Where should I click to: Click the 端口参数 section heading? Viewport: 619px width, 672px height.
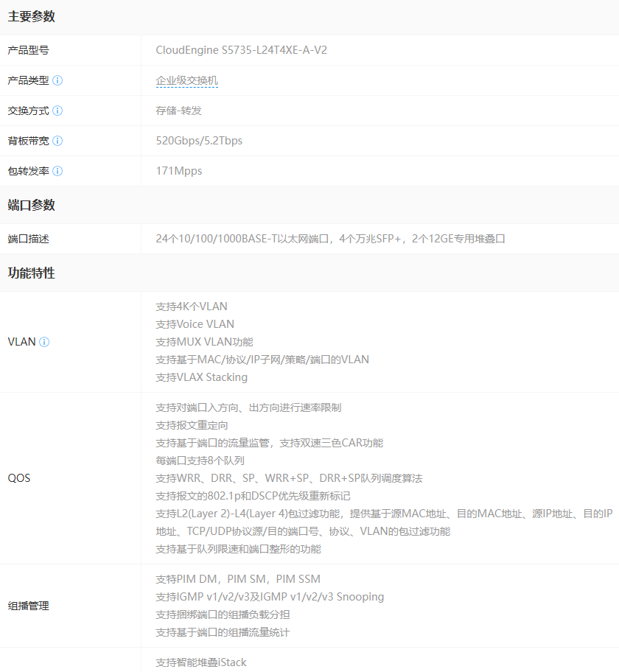pos(31,205)
